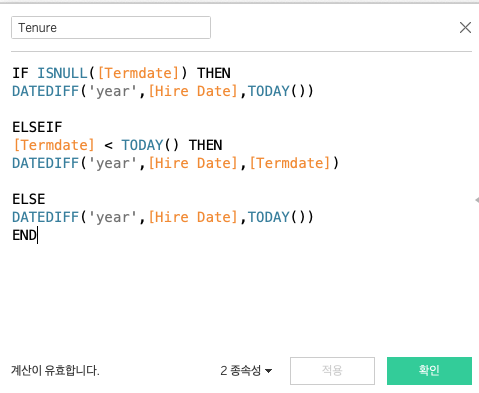Click [Hire Date] in last DATEDIFF line
This screenshot has width=479, height=393.
tap(193, 217)
